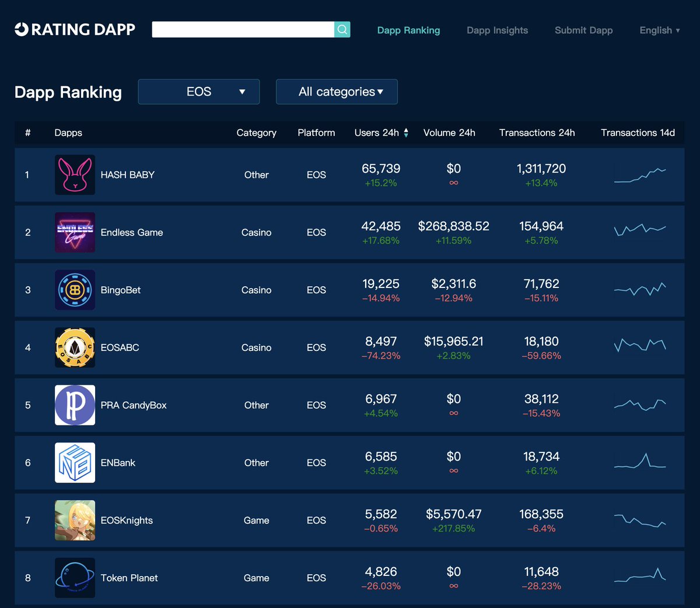Screen dimensions: 700x608
Task: Open the EOSABC dapp link
Action: [120, 347]
